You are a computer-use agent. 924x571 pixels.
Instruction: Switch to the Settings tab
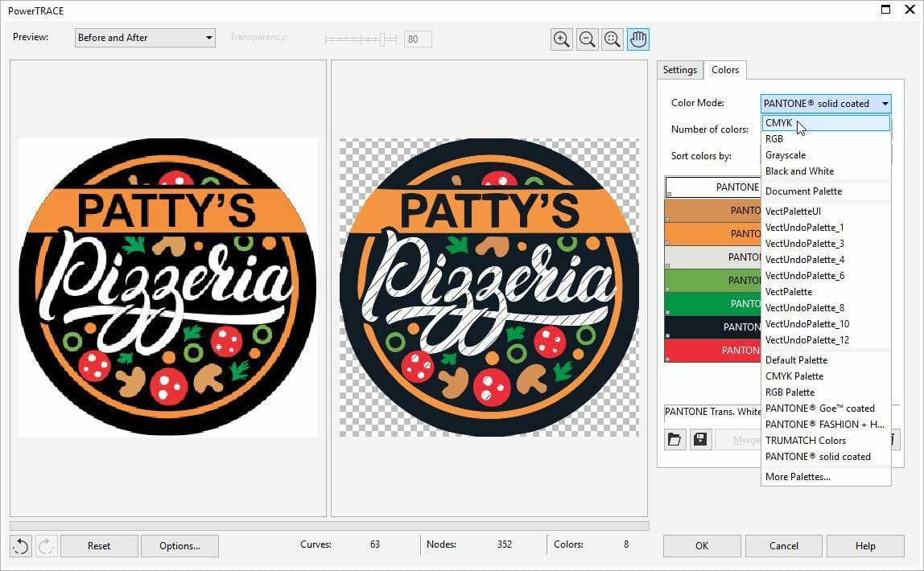click(679, 70)
